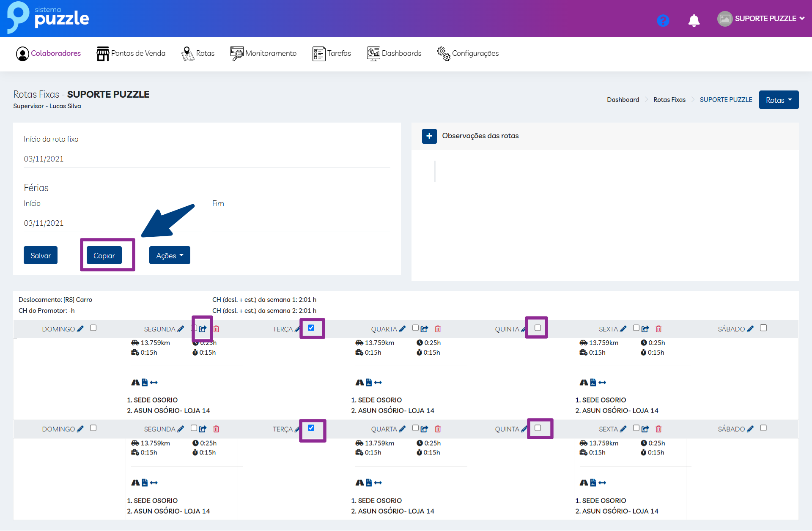Expand the Ações dropdown button
Viewport: 812px width, 531px height.
coord(170,255)
